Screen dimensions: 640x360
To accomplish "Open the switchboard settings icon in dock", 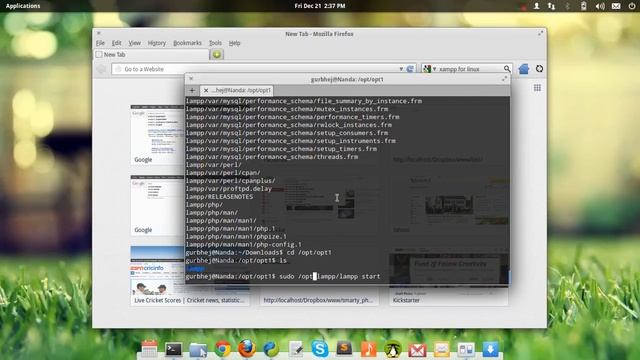I will (466, 349).
